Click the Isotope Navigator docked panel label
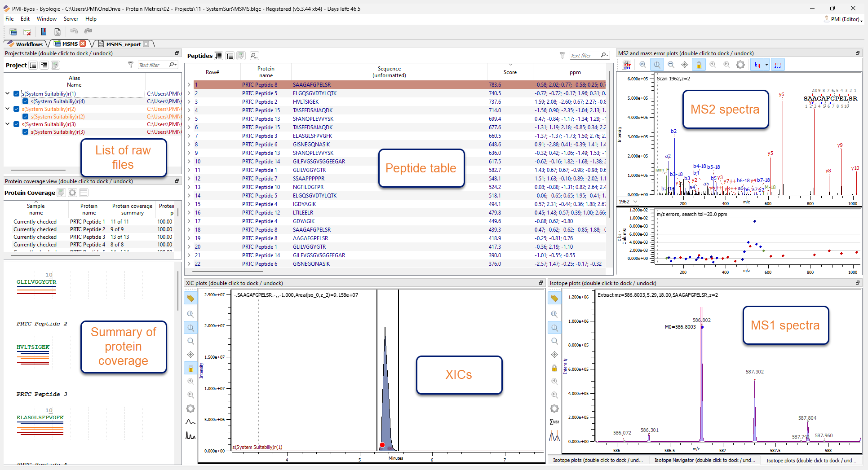This screenshot has width=868, height=470. [x=704, y=460]
